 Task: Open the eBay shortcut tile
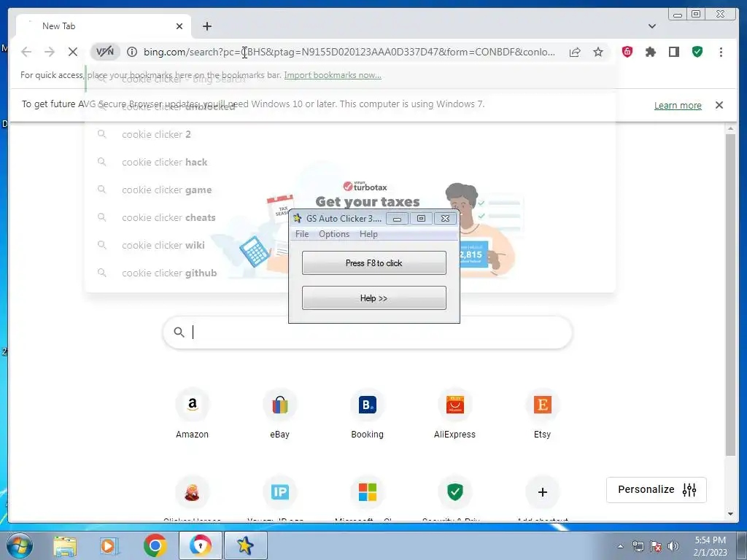(x=279, y=414)
